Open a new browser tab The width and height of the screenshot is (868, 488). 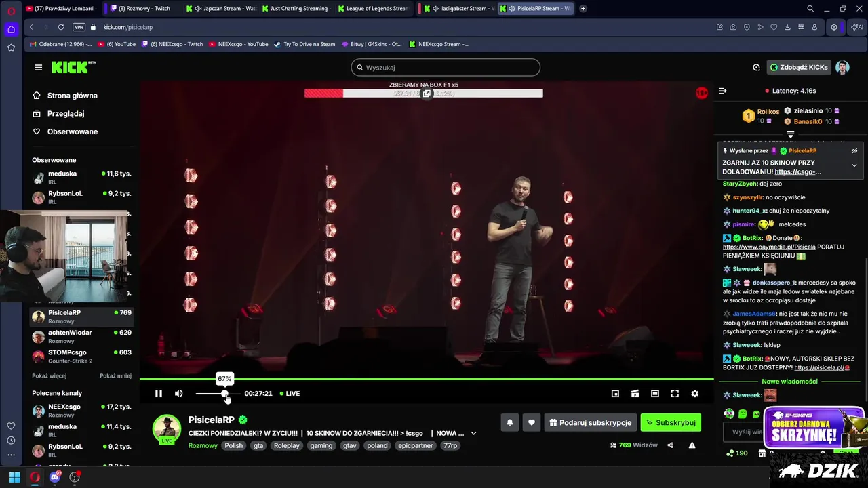click(x=583, y=9)
